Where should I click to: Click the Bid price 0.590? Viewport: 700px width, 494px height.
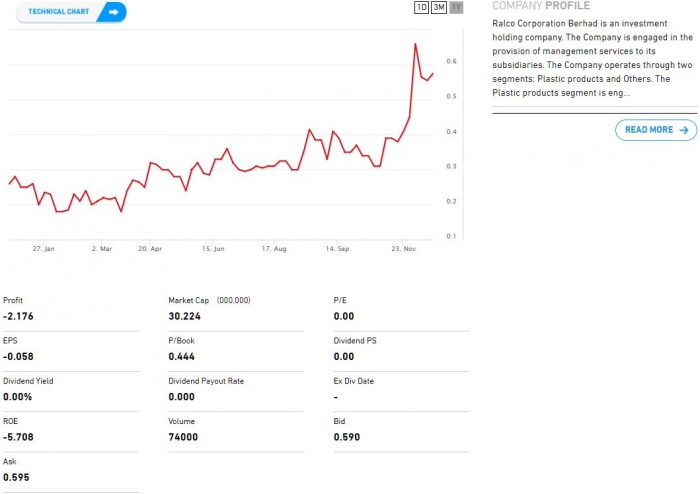tap(346, 437)
